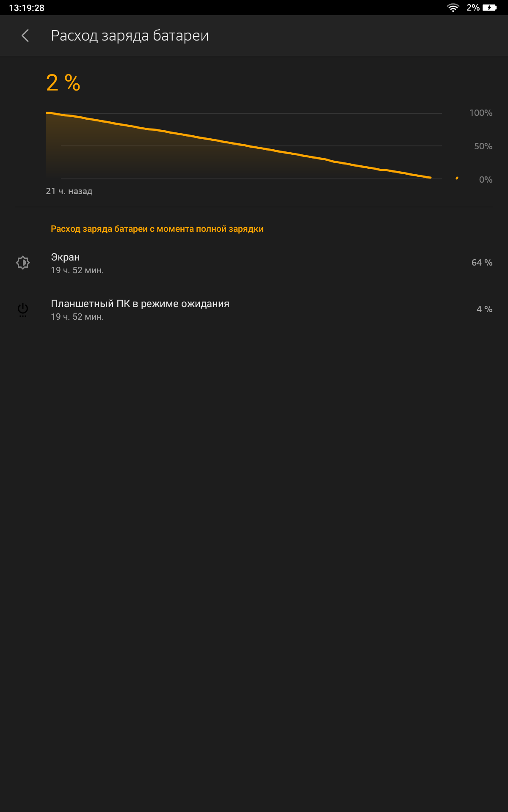Click the "21 ч. назад" graph label
The image size is (508, 812).
point(69,191)
